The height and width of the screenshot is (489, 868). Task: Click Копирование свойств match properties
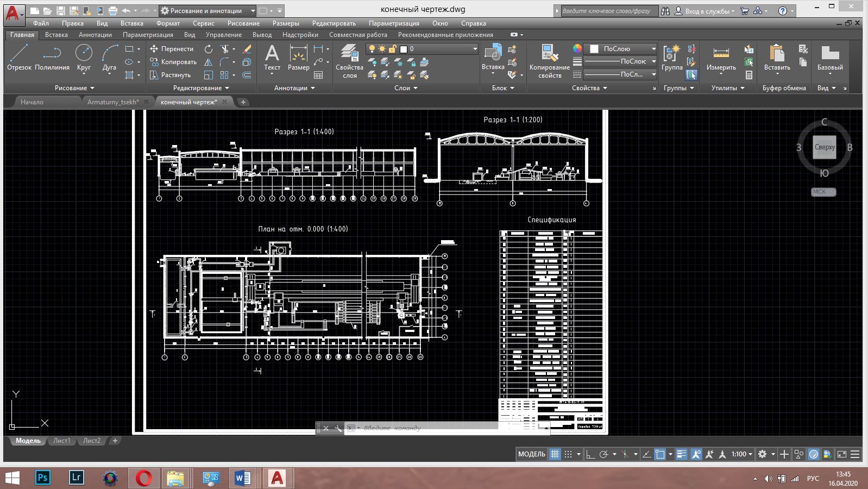point(550,61)
